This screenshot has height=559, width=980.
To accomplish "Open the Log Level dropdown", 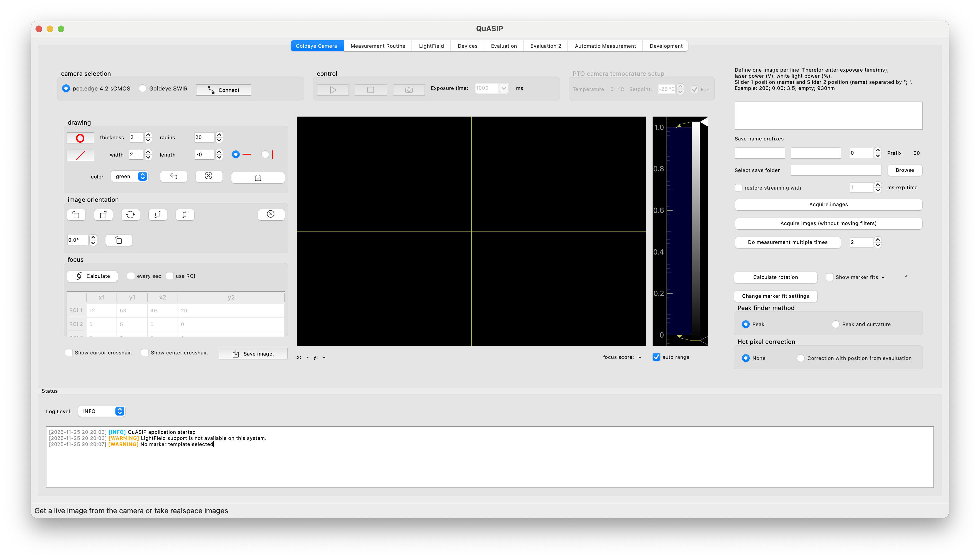I will pyautogui.click(x=101, y=411).
